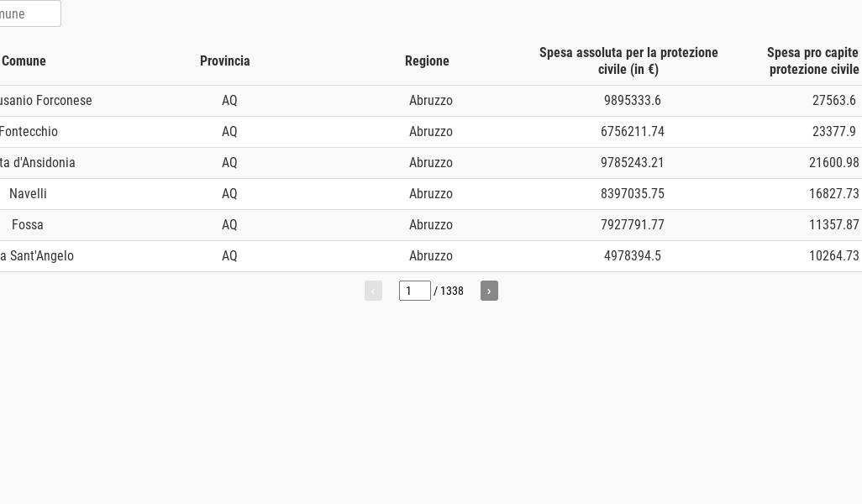
Task: Select the Fontecchio row name cell
Action: 29,132
